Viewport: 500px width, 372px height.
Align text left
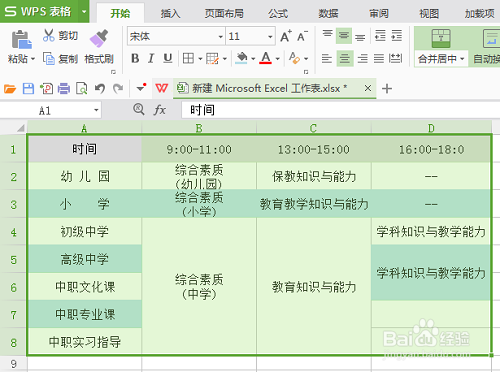click(x=327, y=59)
